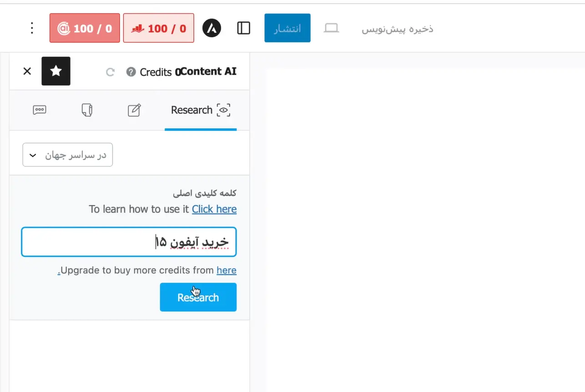Follow the here upgrade credits link
Image resolution: width=585 pixels, height=392 pixels.
227,270
